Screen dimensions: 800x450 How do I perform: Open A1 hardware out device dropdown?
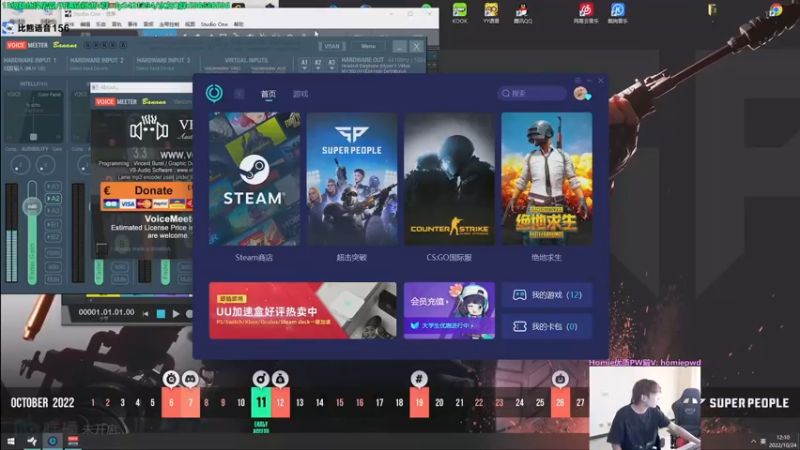tap(305, 64)
